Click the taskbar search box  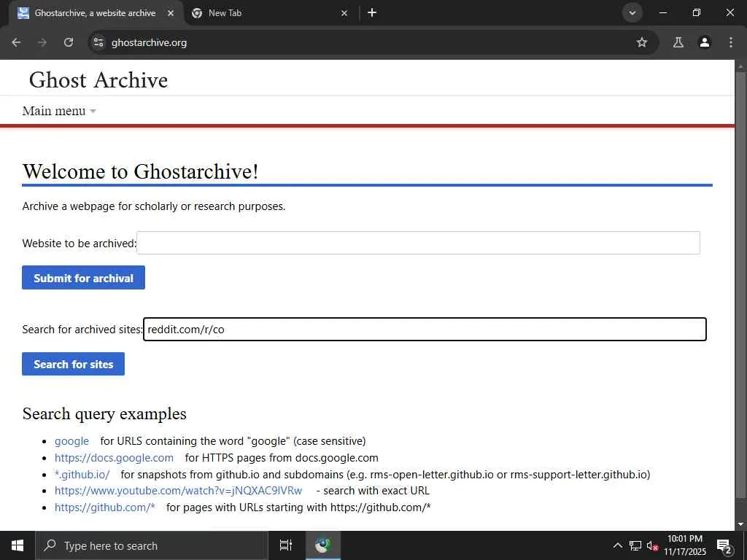pos(152,545)
